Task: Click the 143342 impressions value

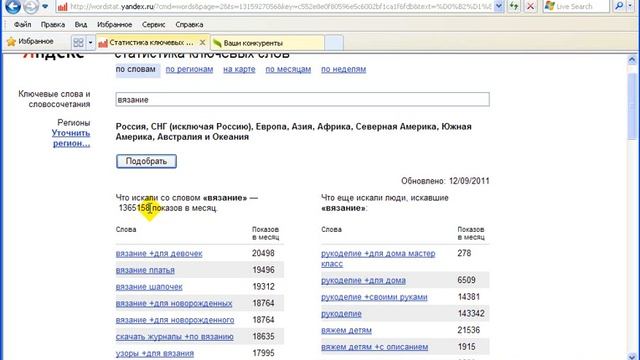Action: pos(471,313)
